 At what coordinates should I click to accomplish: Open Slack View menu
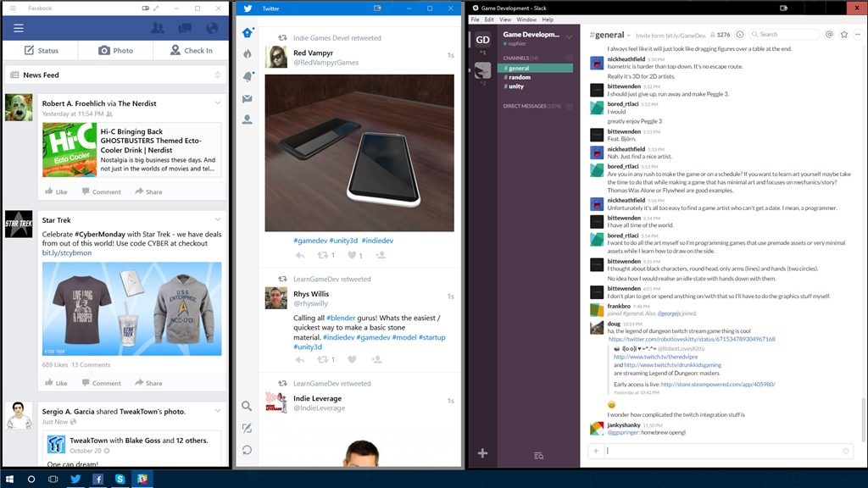(505, 19)
